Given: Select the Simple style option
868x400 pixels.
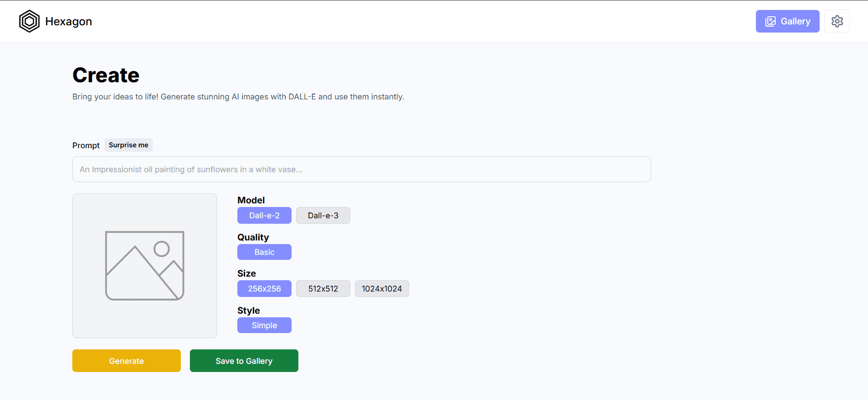Looking at the screenshot, I should [x=264, y=325].
